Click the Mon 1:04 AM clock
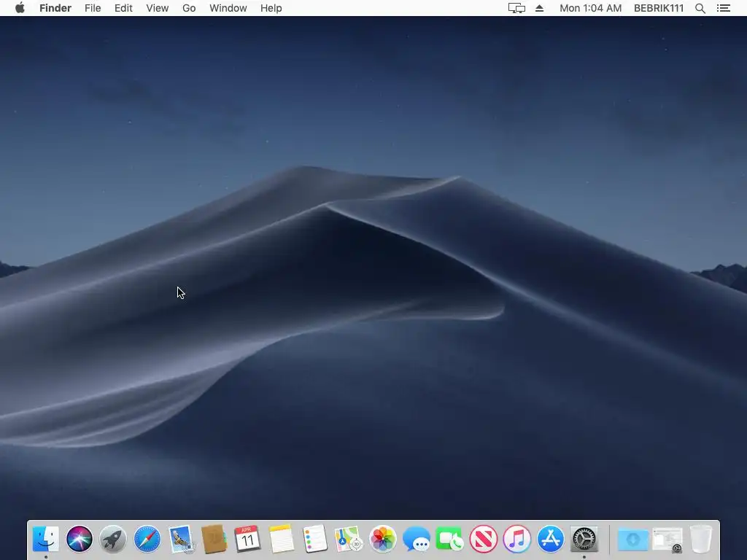This screenshot has height=560, width=747. pos(590,8)
